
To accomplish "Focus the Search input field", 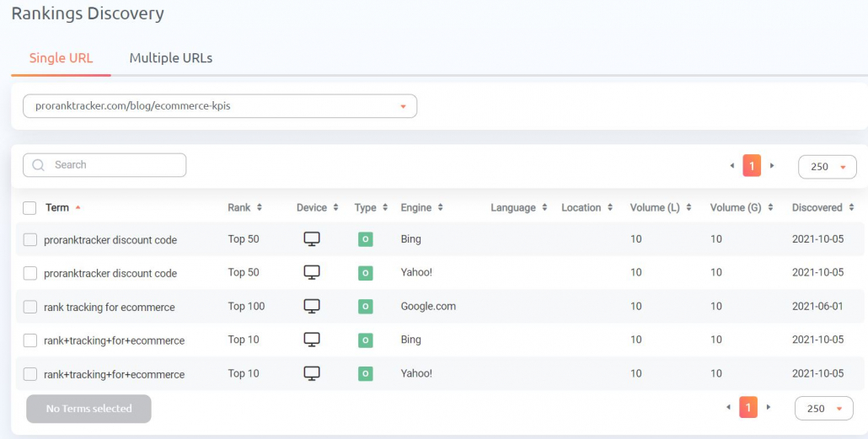I will 104,165.
